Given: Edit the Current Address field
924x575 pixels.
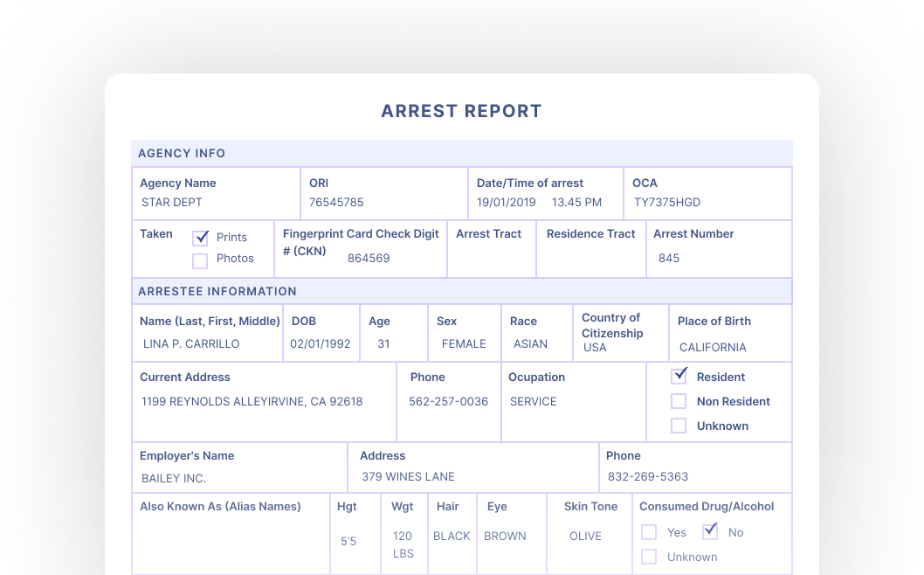Looking at the screenshot, I should pos(252,402).
